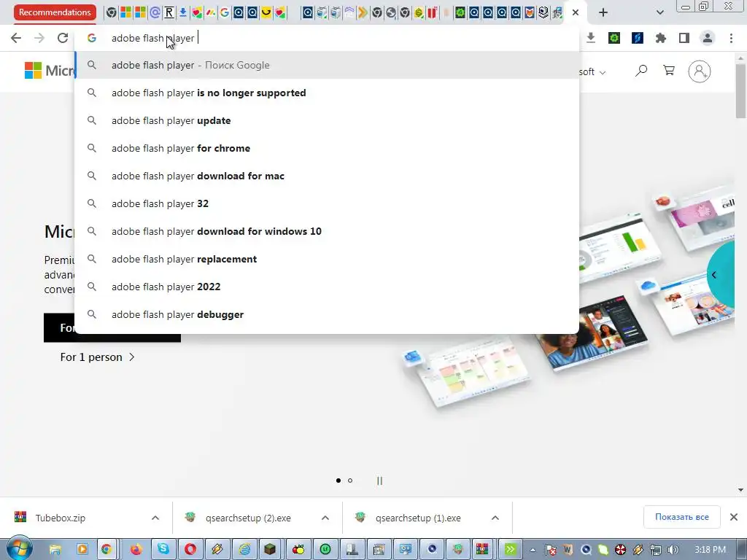Expand options for qsearchsetup (1).exe

click(x=495, y=518)
